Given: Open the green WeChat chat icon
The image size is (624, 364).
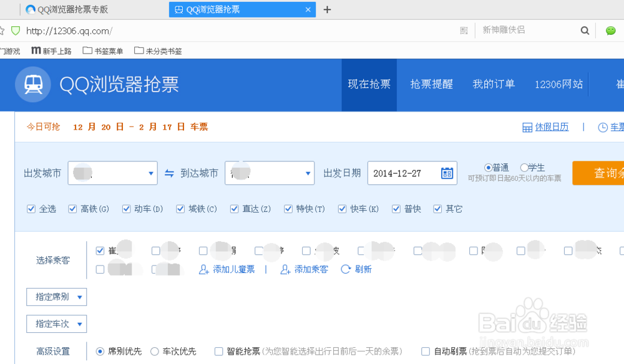Looking at the screenshot, I should point(610,31).
